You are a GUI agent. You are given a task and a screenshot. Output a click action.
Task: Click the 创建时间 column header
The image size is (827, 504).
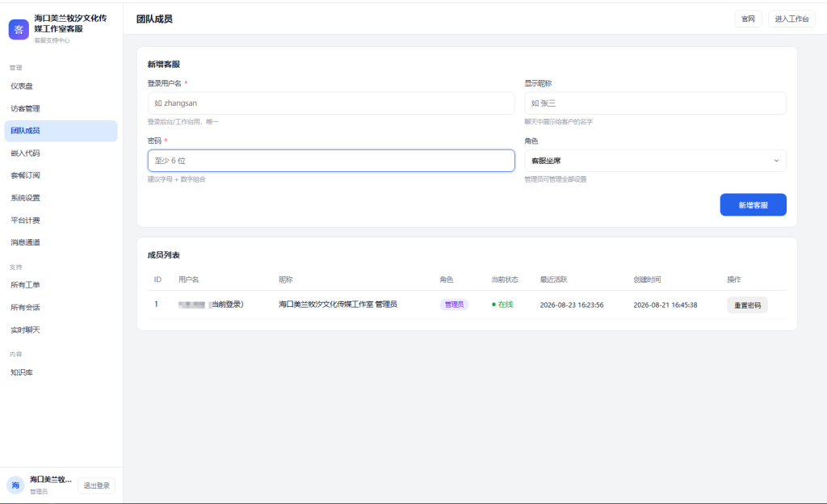pos(647,279)
